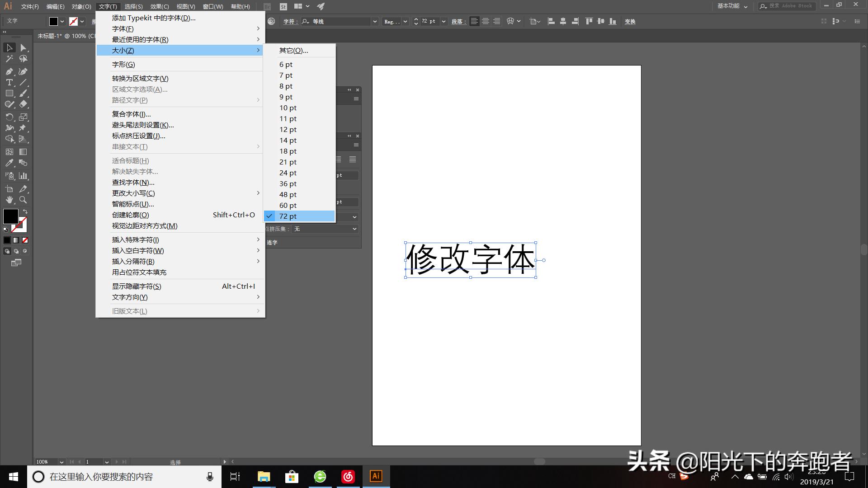The height and width of the screenshot is (488, 868).
Task: Select the Hand tool
Action: tap(9, 200)
